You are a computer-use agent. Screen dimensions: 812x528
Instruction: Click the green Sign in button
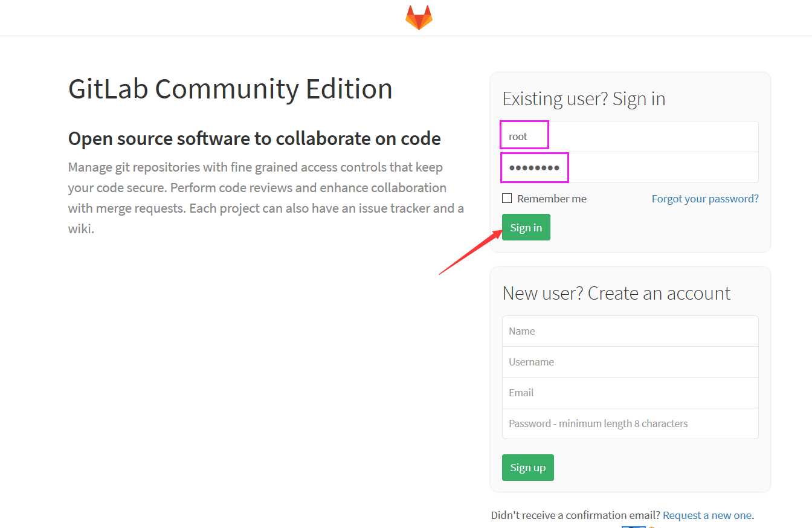(526, 227)
